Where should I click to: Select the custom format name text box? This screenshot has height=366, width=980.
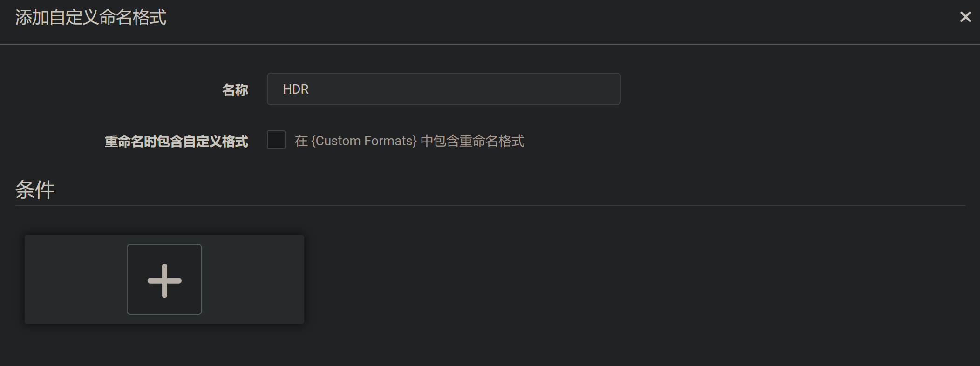point(443,89)
